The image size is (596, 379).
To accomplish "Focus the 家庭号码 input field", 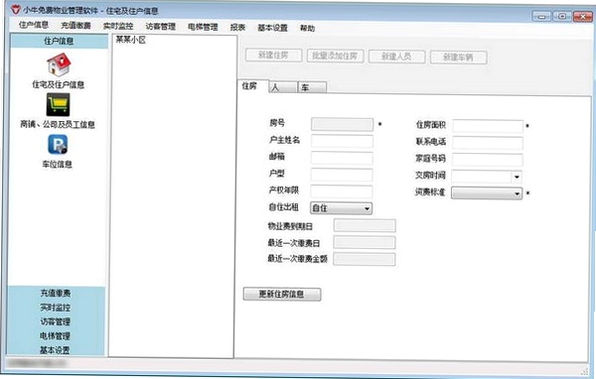I will tap(487, 160).
